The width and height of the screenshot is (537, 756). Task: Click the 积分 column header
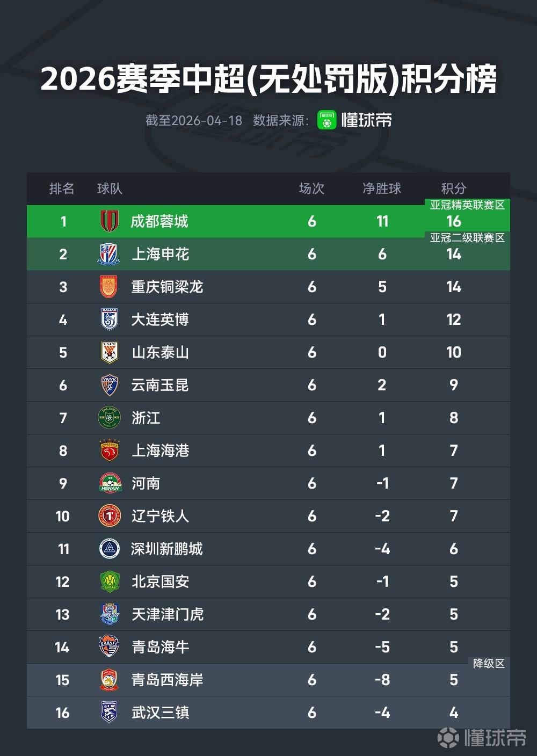coord(453,188)
